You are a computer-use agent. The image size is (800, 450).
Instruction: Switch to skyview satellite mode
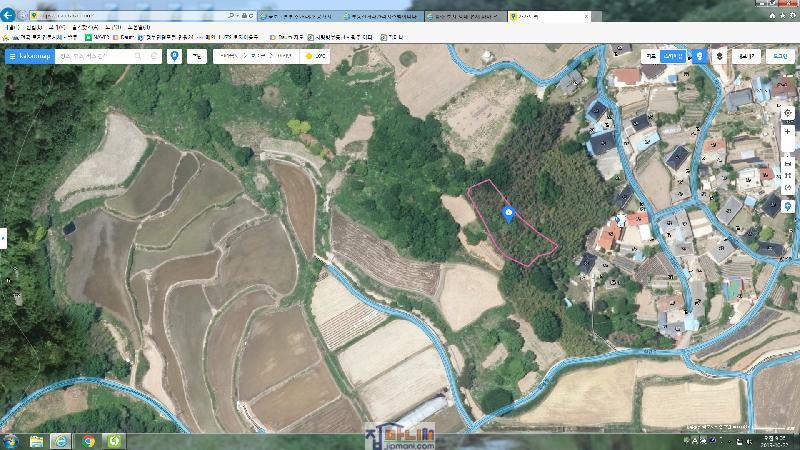point(674,56)
